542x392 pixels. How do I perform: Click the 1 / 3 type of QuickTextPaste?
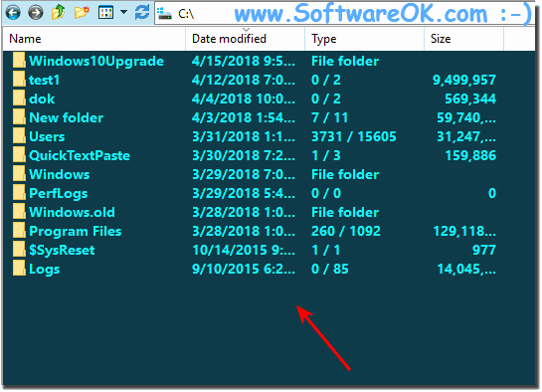[326, 155]
